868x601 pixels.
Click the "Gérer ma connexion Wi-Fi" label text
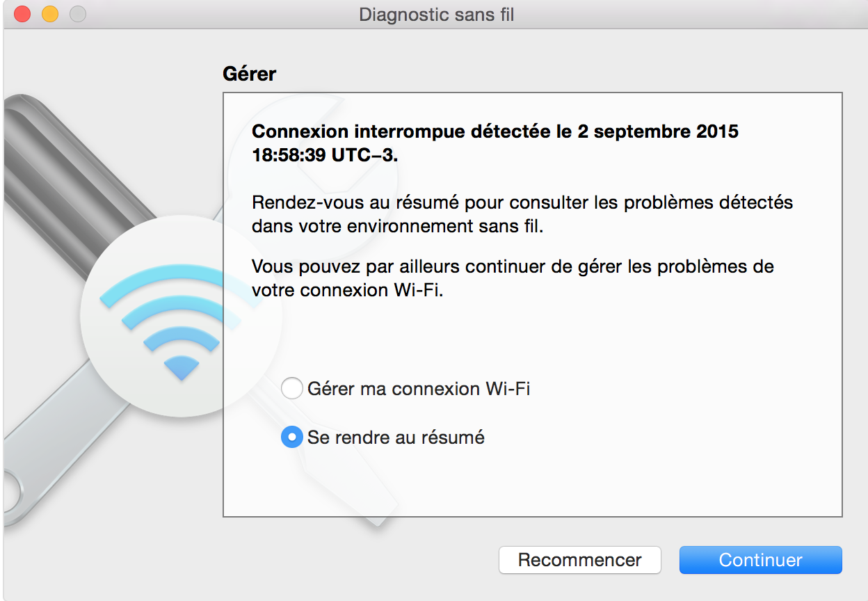click(x=419, y=388)
